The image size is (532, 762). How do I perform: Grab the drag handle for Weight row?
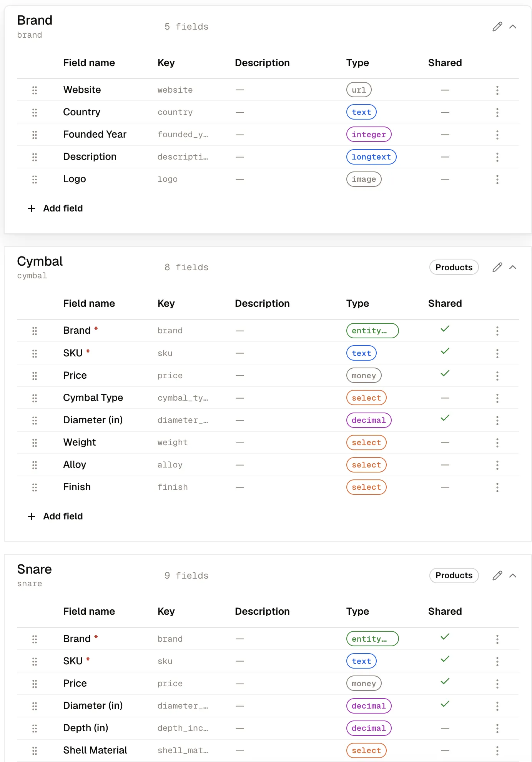35,443
